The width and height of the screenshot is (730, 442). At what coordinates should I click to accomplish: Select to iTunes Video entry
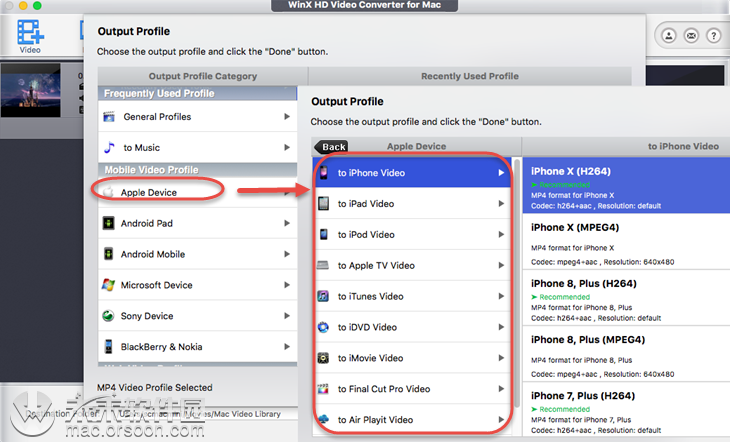click(412, 296)
